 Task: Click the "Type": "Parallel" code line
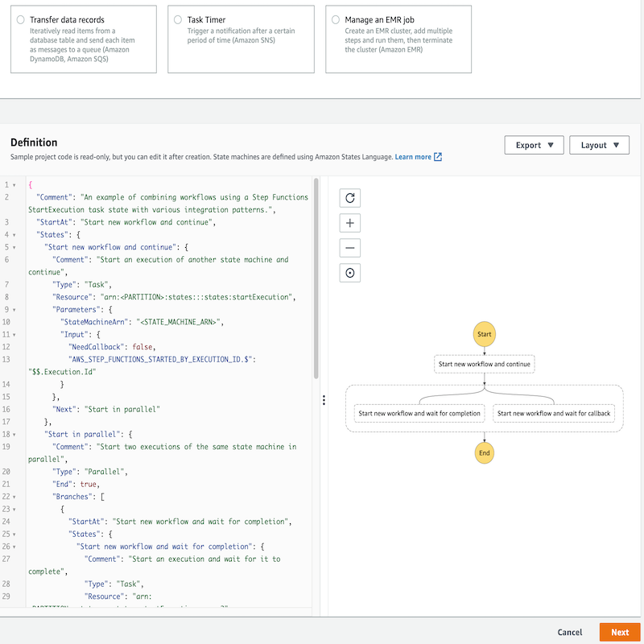pos(90,472)
